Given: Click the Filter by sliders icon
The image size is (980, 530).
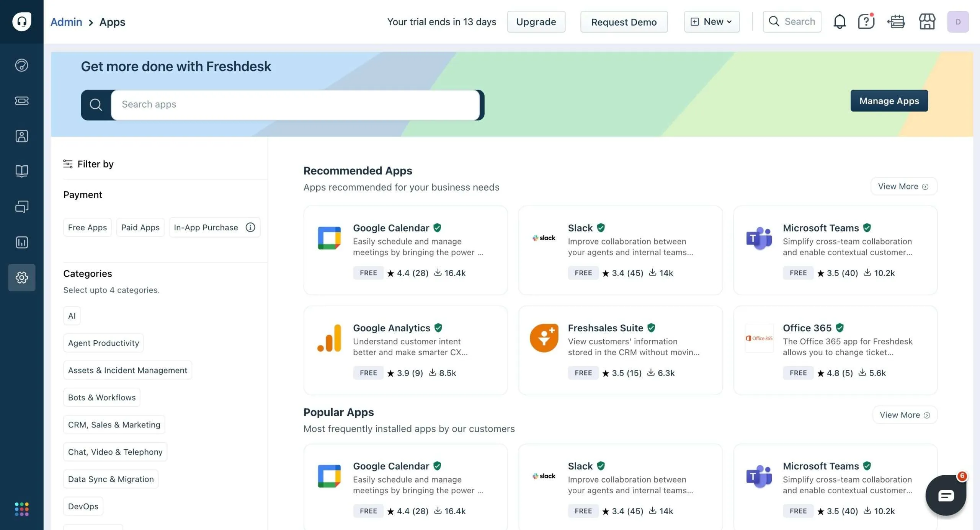Looking at the screenshot, I should (x=68, y=164).
